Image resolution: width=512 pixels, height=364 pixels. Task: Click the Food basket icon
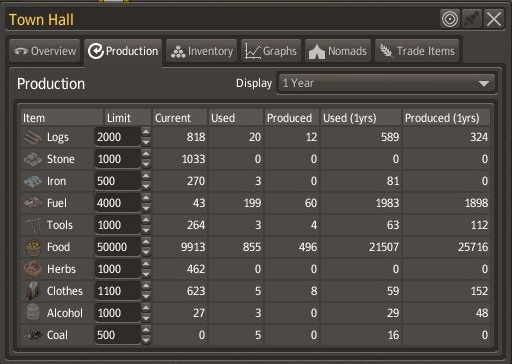pos(33,247)
